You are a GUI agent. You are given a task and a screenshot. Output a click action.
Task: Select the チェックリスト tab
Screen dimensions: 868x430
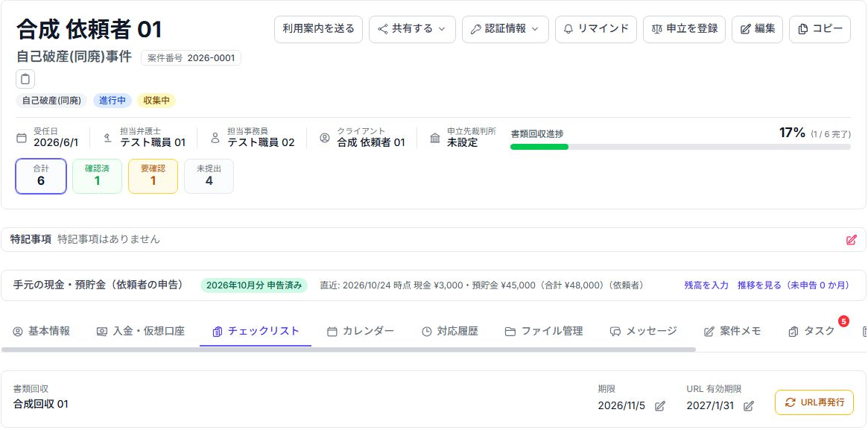tap(256, 332)
